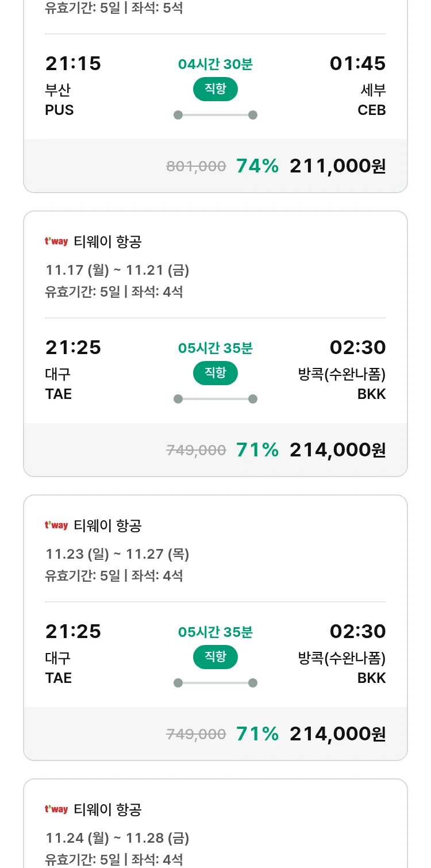Click the route line on the 11.17 flight
Image resolution: width=431 pixels, height=868 pixels.
point(215,399)
